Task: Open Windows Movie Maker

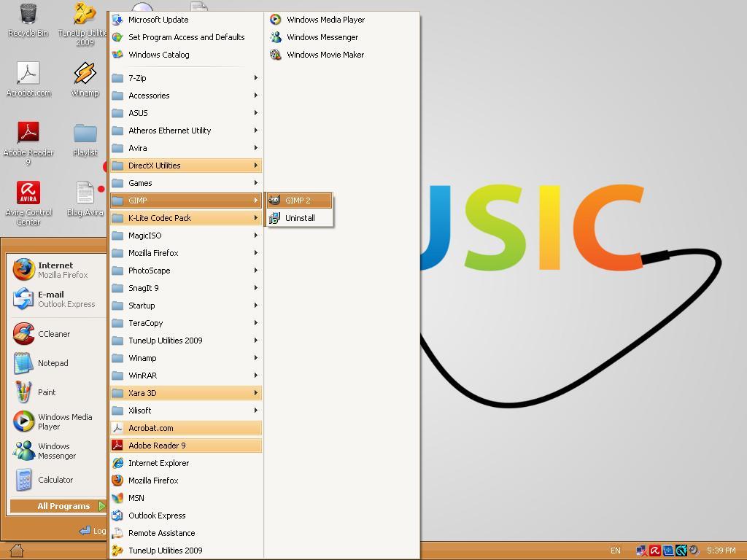Action: [x=341, y=55]
